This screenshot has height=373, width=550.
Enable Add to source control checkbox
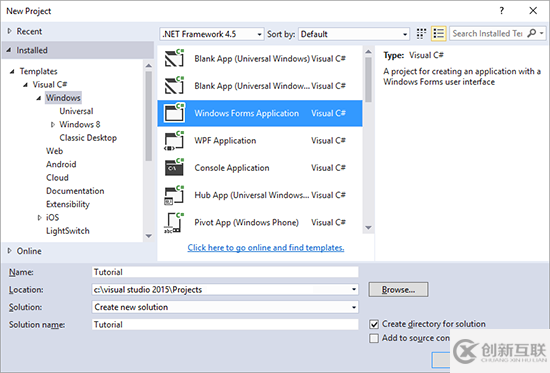tap(374, 338)
